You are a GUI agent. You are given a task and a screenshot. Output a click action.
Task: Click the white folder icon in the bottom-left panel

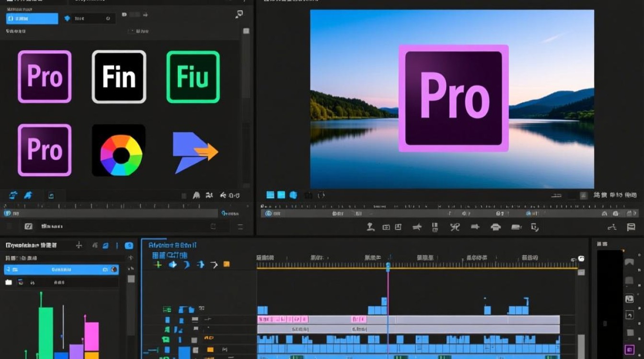pos(9,282)
